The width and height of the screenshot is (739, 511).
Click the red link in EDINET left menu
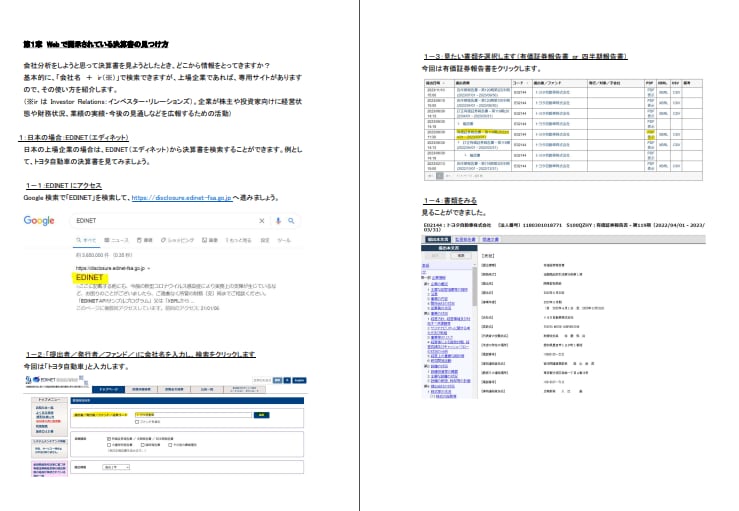48,421
